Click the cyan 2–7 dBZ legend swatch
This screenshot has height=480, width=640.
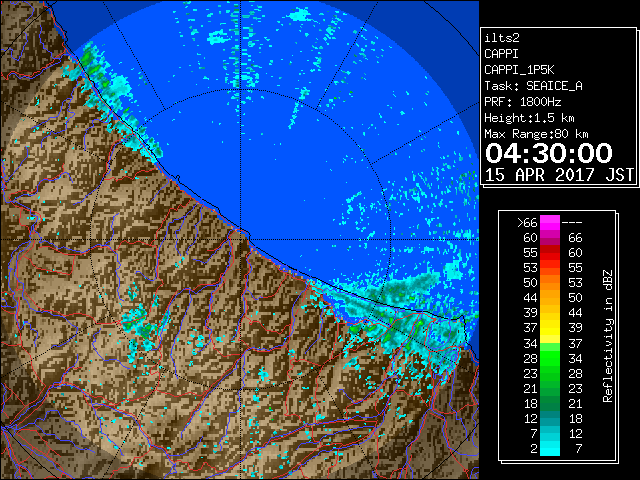pos(550,449)
